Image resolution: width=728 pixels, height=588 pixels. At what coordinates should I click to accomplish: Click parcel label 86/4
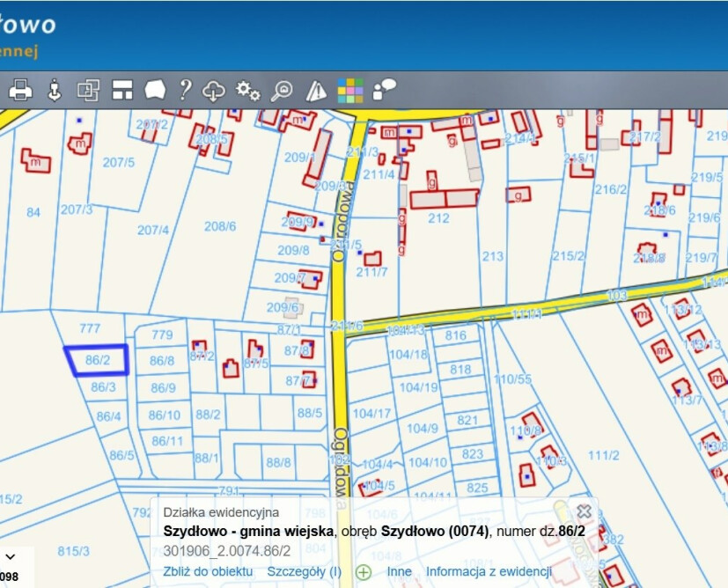click(108, 416)
